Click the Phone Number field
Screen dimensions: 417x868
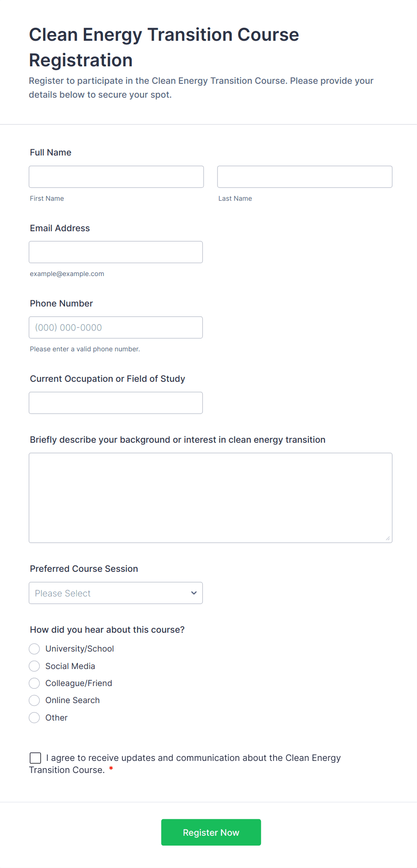[116, 328]
